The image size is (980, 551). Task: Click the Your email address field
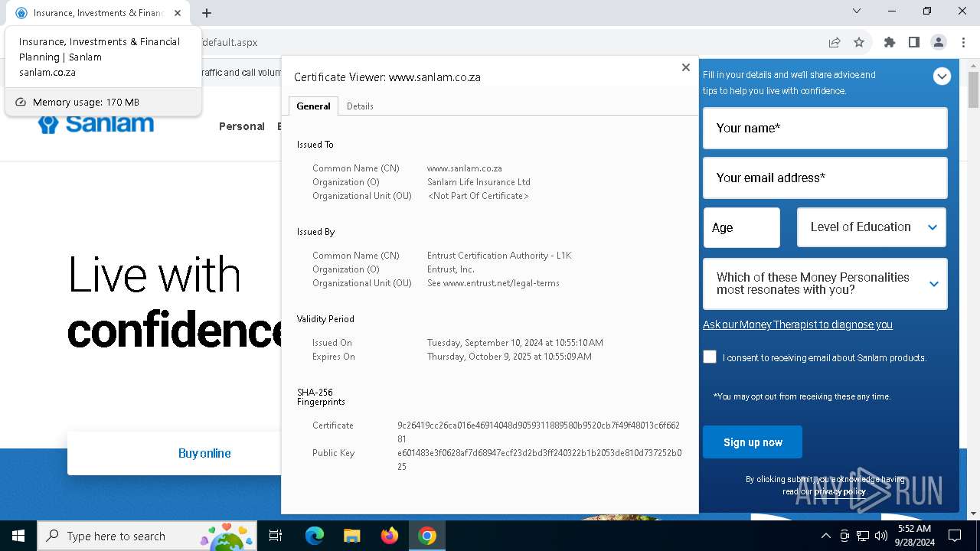click(825, 178)
